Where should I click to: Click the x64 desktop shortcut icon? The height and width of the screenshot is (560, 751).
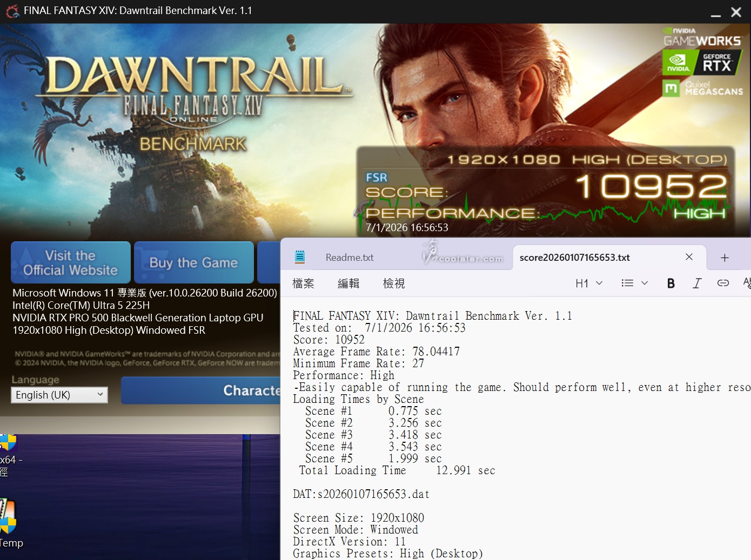[x=9, y=443]
